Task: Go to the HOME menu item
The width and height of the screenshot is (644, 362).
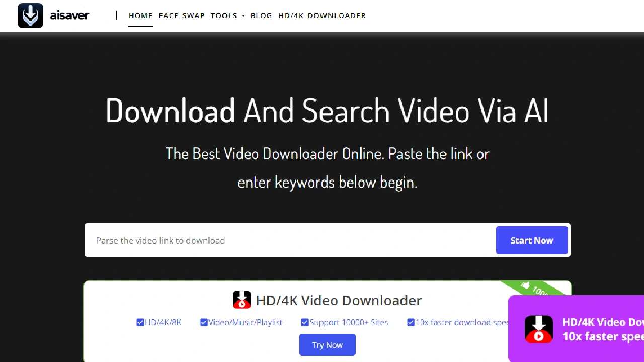Action: pos(140,16)
